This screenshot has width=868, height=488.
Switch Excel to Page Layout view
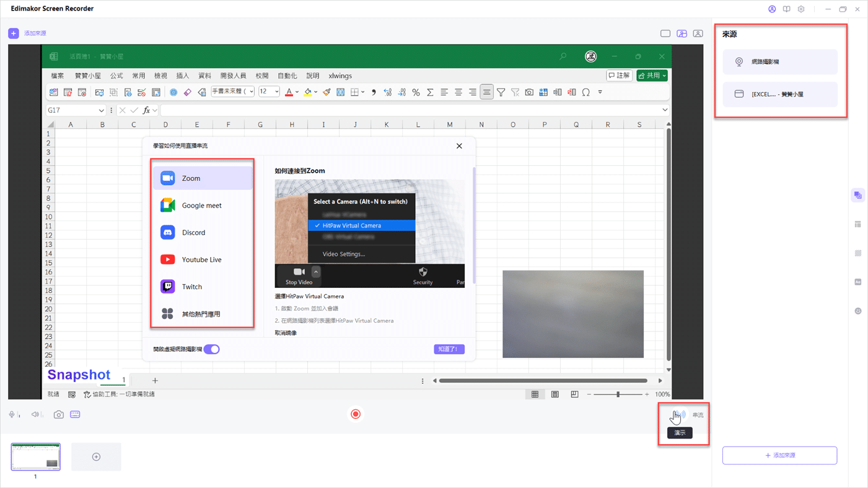(x=555, y=394)
